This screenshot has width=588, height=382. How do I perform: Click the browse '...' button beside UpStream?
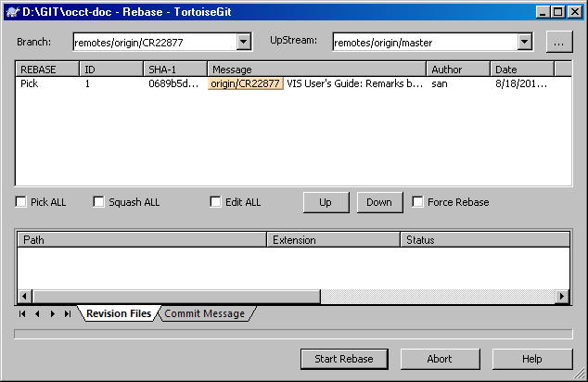click(558, 42)
